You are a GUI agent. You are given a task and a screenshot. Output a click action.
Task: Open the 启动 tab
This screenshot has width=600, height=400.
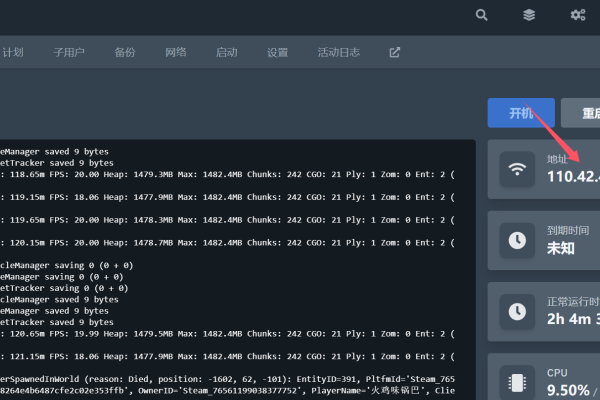click(x=227, y=52)
